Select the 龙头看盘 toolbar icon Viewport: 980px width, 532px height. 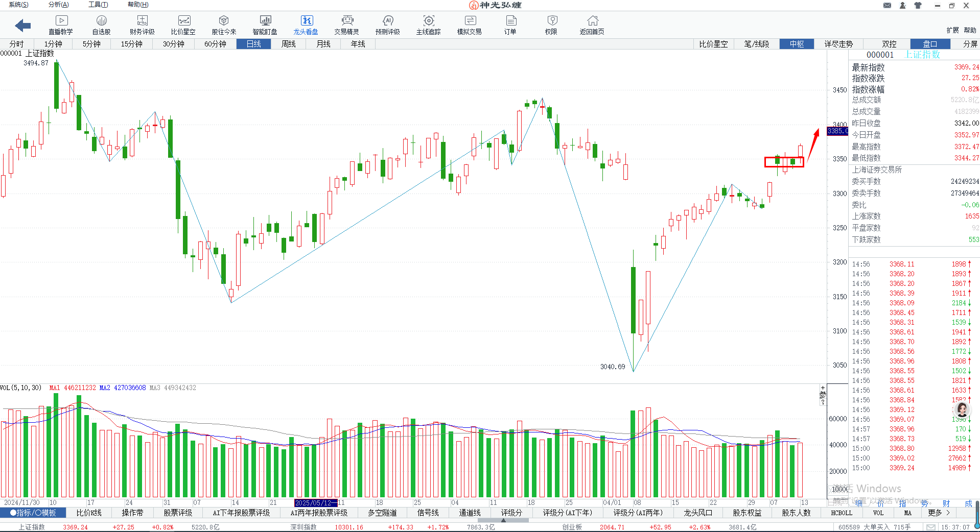306,25
